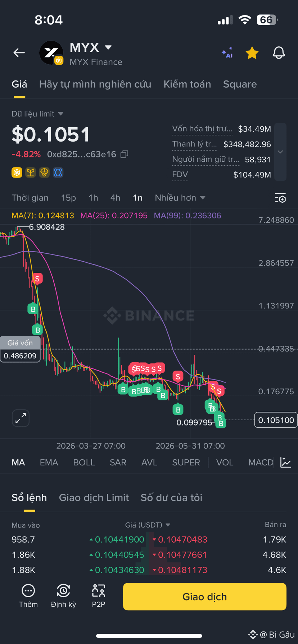Expand the market stats panel chevron
Screen dimensions: 298x644
click(280, 152)
